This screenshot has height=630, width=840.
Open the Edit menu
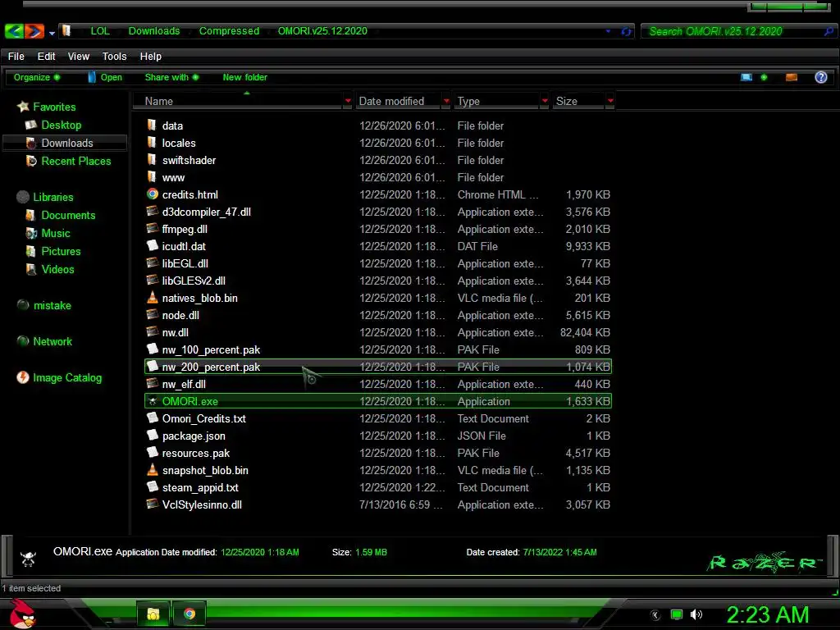tap(46, 57)
